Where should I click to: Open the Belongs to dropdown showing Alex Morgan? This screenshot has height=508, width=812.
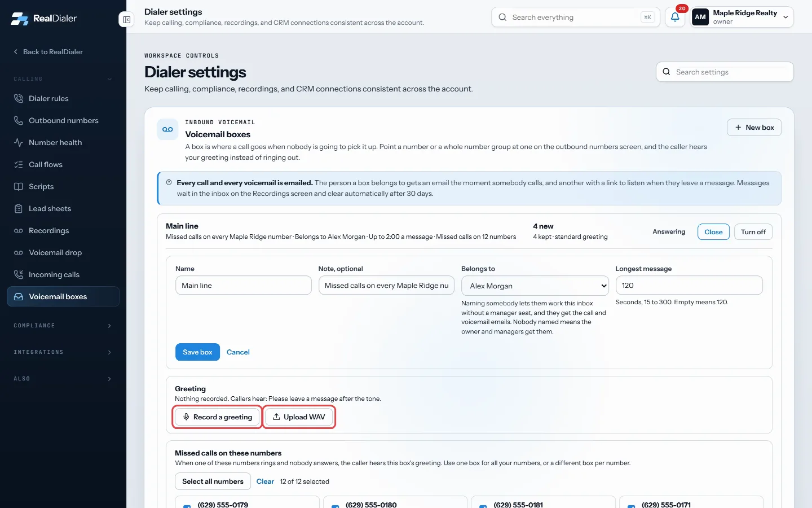coord(535,286)
